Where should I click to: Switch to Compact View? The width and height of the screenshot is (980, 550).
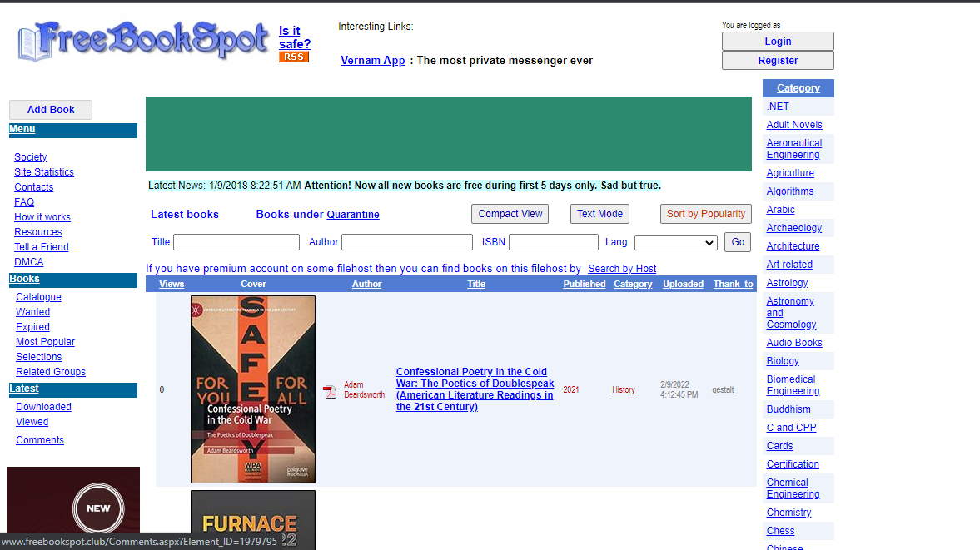click(510, 214)
